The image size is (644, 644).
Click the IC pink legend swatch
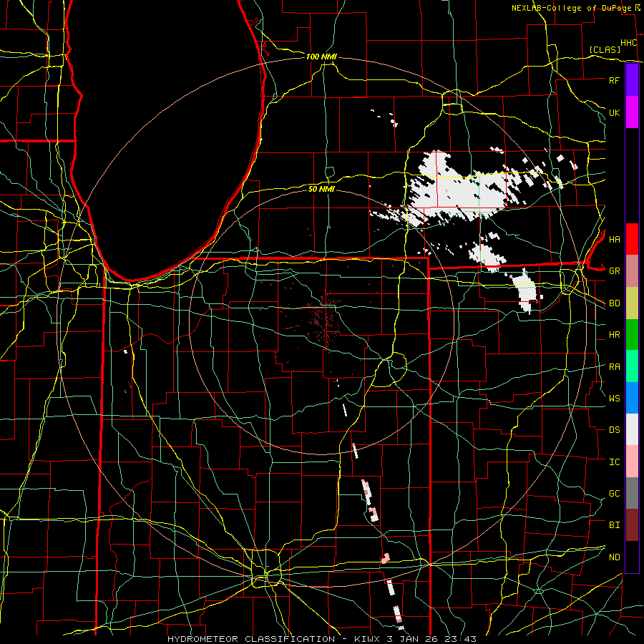tap(632, 462)
